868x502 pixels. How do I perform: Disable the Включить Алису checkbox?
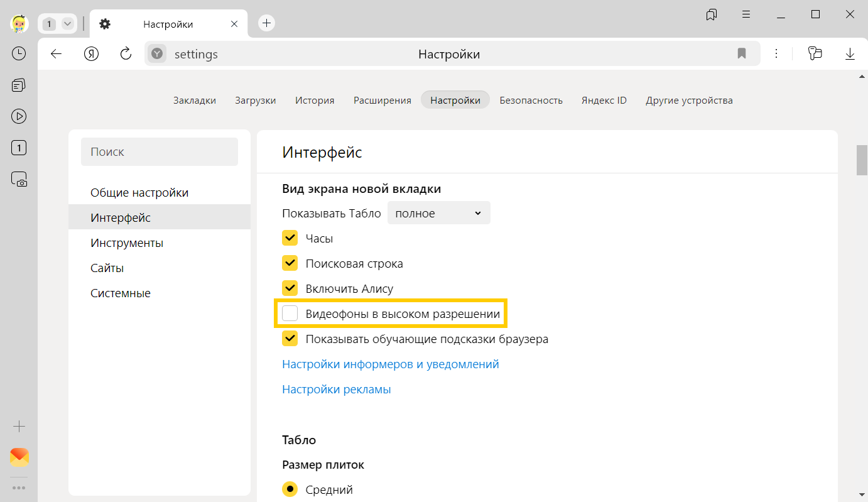[290, 288]
